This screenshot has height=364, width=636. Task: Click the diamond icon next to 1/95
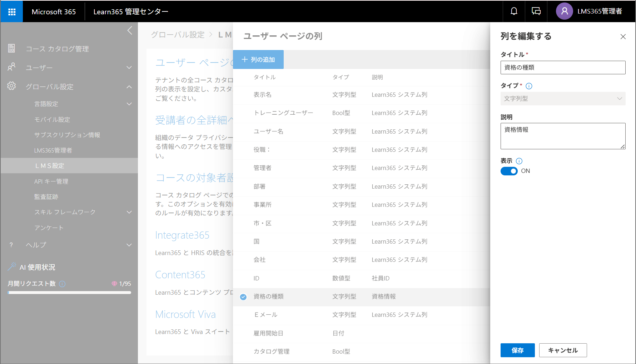point(114,284)
